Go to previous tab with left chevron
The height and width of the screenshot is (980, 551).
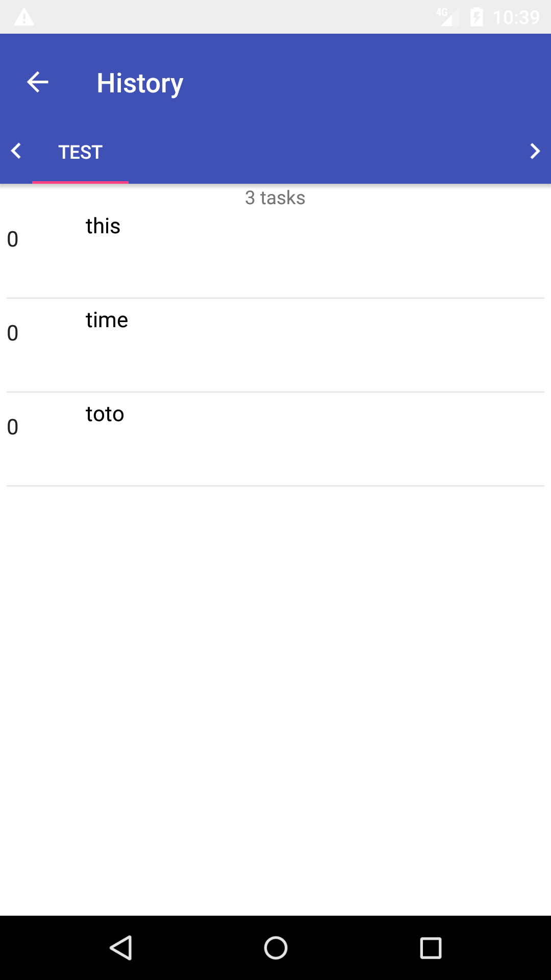click(16, 151)
